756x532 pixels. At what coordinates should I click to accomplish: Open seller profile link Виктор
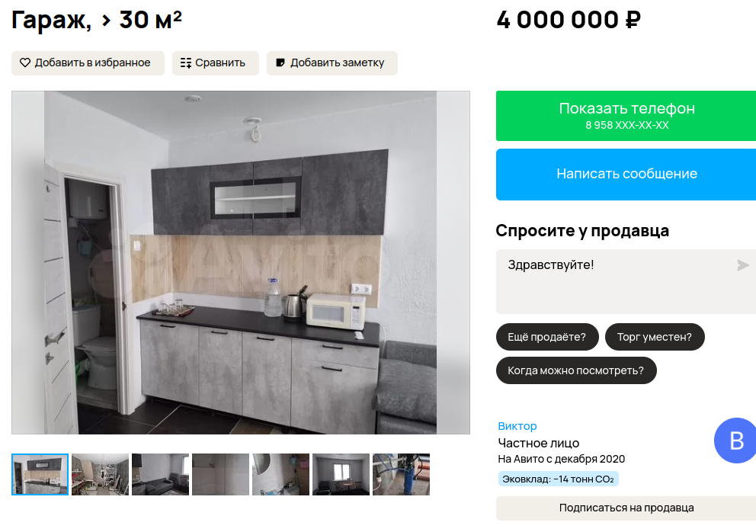(517, 426)
